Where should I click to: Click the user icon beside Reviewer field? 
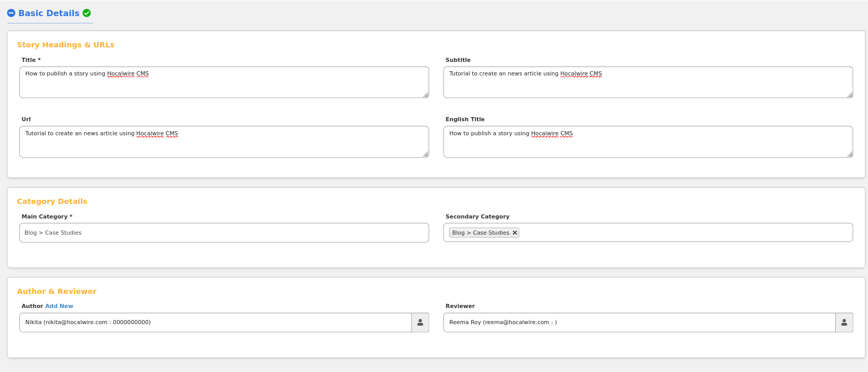coord(844,323)
